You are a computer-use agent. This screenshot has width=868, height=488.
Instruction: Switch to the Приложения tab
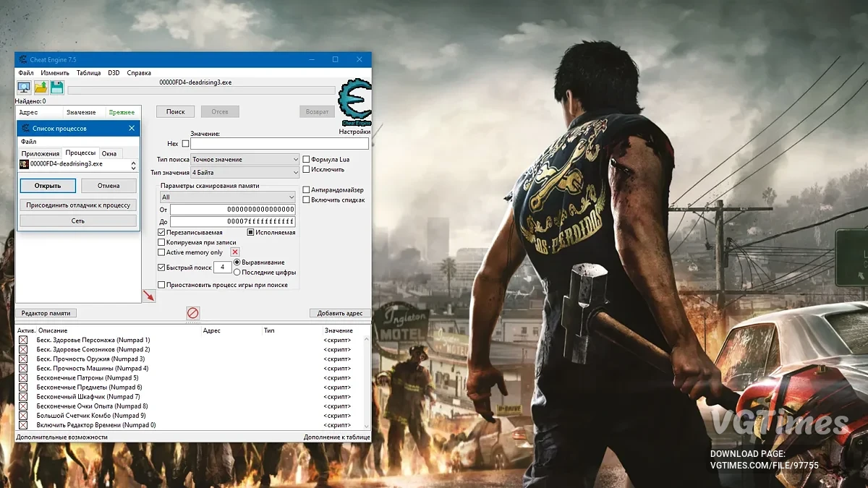pos(41,153)
